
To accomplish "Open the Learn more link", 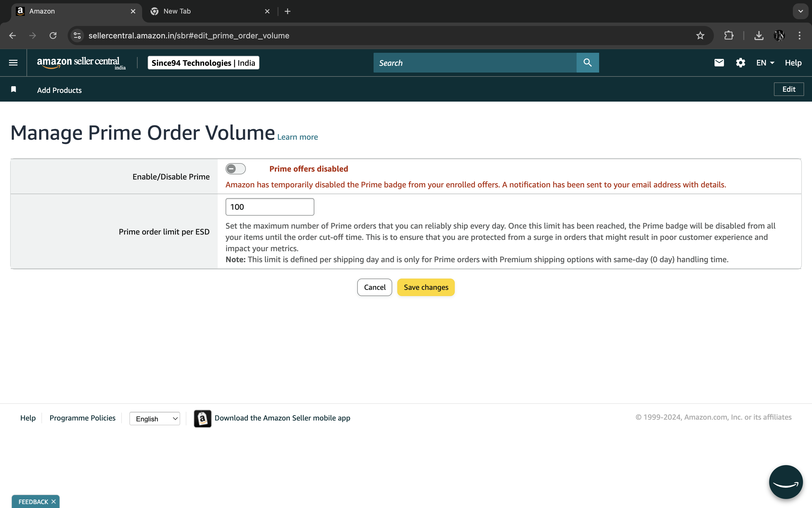I will click(297, 137).
